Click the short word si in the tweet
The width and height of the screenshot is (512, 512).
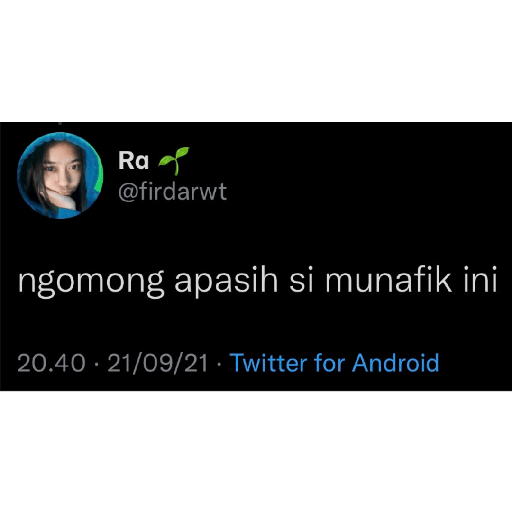pos(301,280)
